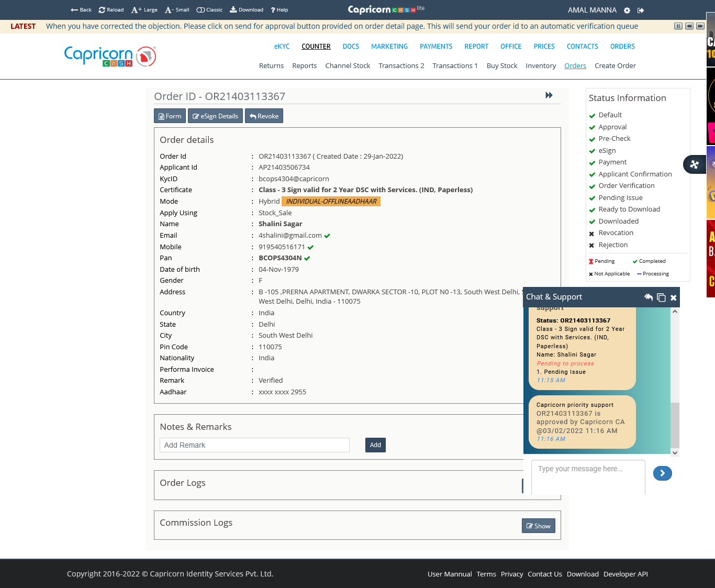Open the floating fan-shaped side widget

tap(695, 164)
